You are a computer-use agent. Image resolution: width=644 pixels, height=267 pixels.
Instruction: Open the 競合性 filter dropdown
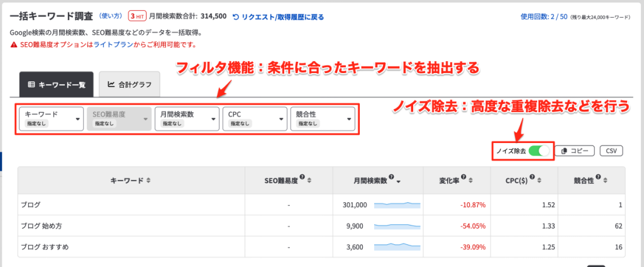pyautogui.click(x=322, y=118)
